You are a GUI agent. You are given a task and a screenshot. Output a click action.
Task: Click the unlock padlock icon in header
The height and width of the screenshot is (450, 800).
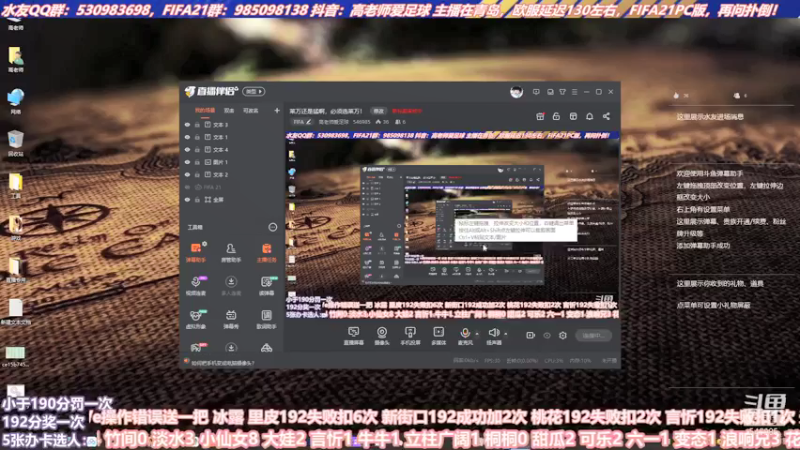point(556,116)
